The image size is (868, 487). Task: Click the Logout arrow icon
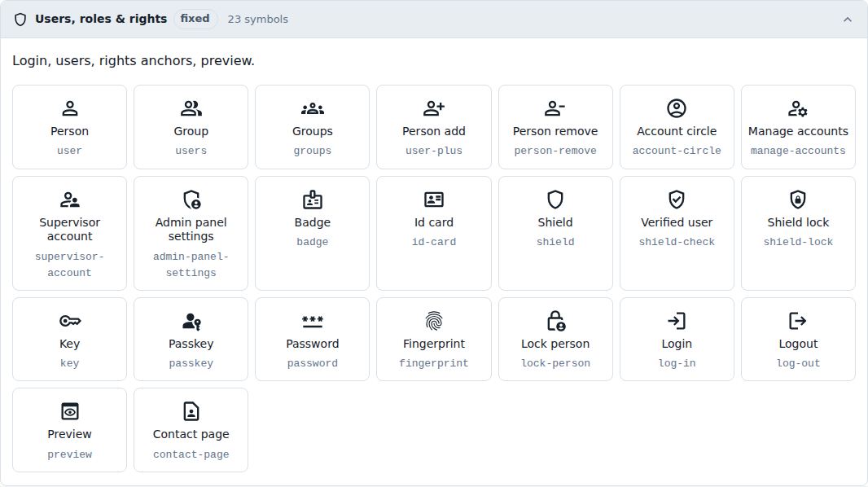tap(798, 321)
